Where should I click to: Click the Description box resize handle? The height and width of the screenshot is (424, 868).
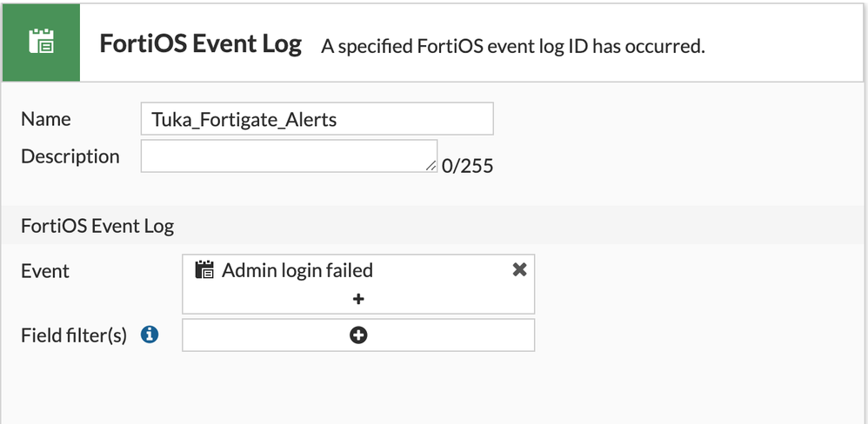click(431, 166)
